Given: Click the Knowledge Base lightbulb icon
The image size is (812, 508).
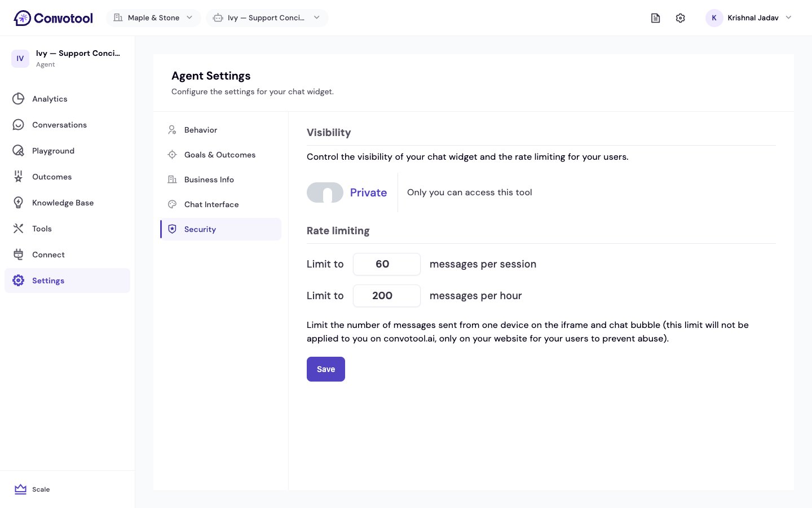Looking at the screenshot, I should click(19, 203).
